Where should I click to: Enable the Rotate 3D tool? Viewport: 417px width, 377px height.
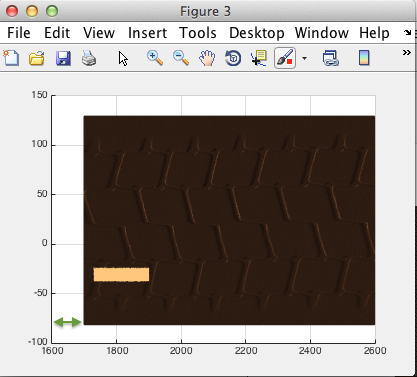(x=233, y=58)
